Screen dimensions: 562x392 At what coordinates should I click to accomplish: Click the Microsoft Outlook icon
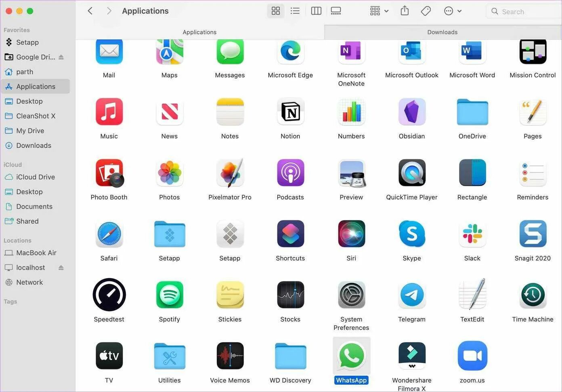coord(412,52)
